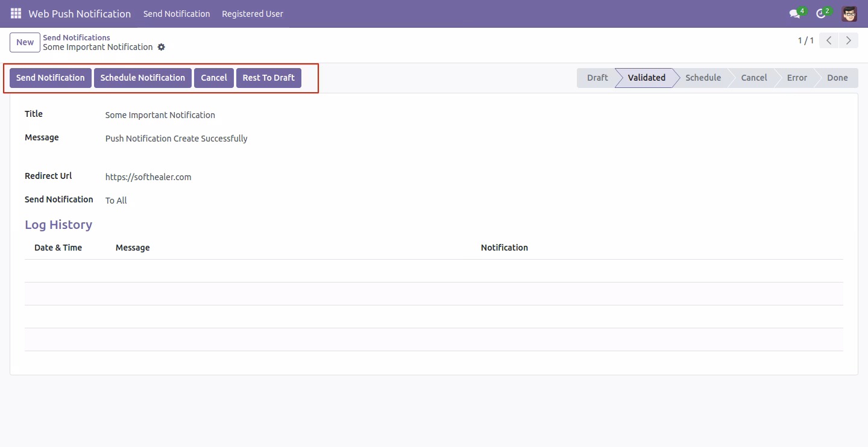Select the Schedule status stage
Viewport: 868px width, 447px height.
(703, 78)
